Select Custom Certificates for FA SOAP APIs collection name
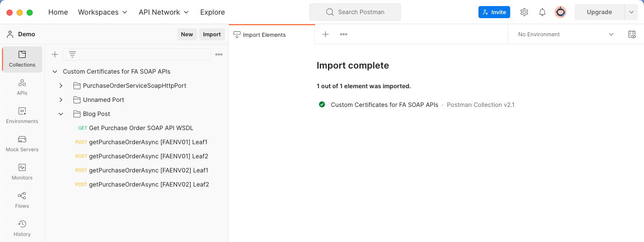The width and height of the screenshot is (644, 242). (117, 72)
